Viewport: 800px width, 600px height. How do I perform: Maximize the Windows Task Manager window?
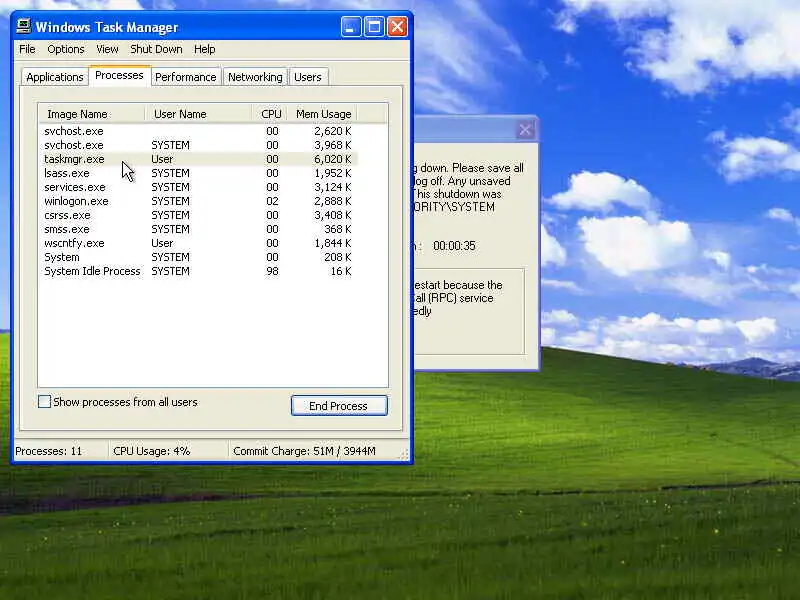pyautogui.click(x=374, y=27)
